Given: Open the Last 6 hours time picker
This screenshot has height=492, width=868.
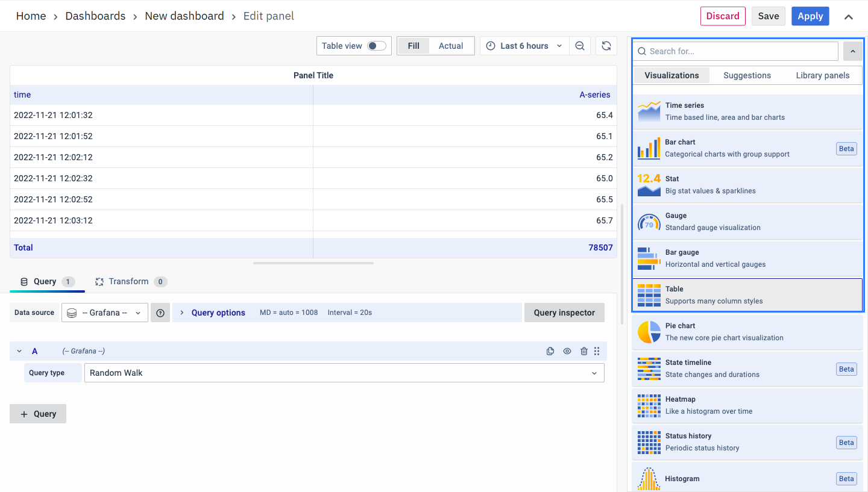Looking at the screenshot, I should 524,46.
